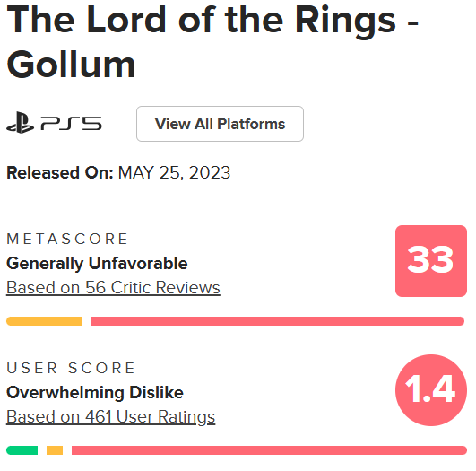This screenshot has height=471, width=476.
Task: Click the Released On date text
Action: point(118,172)
